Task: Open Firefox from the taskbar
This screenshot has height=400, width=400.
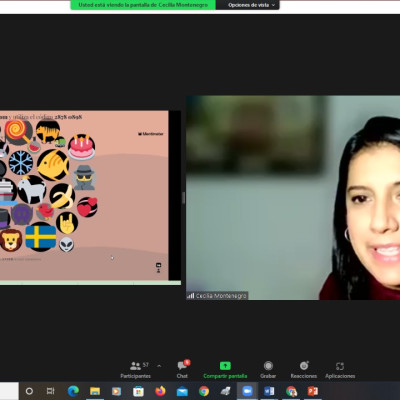Action: tap(160, 391)
